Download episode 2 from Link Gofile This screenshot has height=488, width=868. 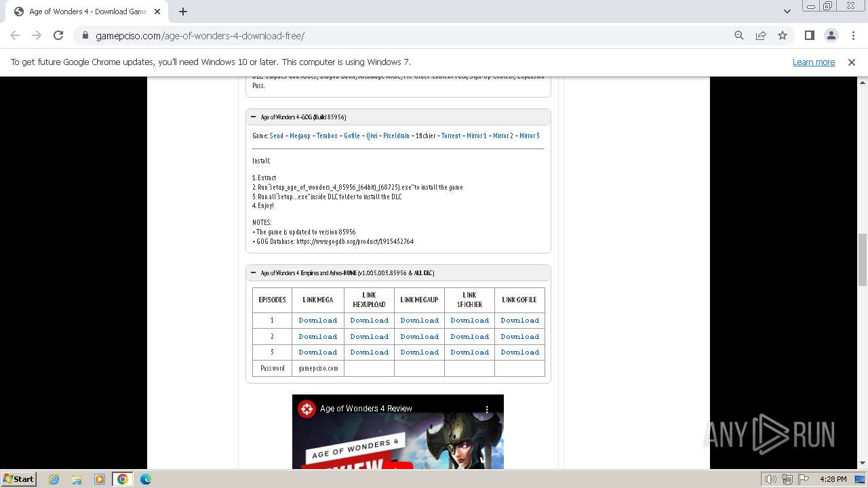520,336
